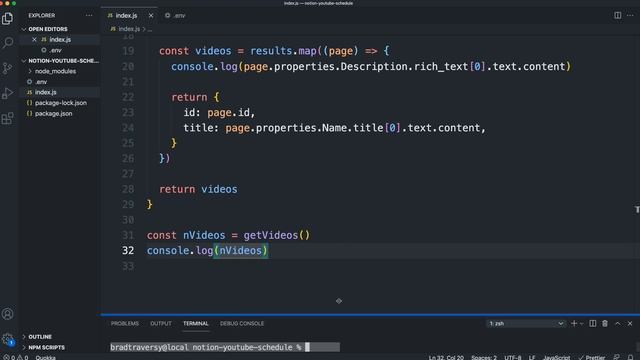Image resolution: width=640 pixels, height=360 pixels.
Task: Kill the terminal with trash icon
Action: click(x=605, y=323)
